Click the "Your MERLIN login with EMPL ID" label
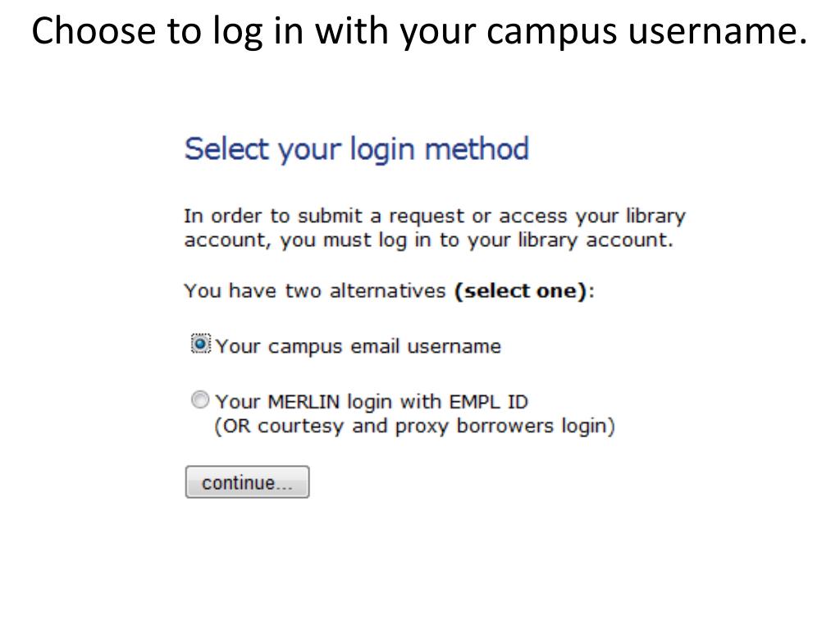 click(x=372, y=402)
